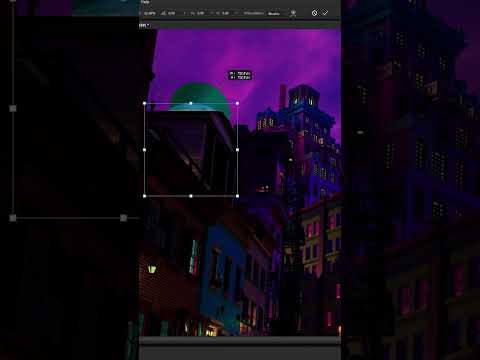
Task: Commit the transform with the checkmark
Action: (x=325, y=13)
